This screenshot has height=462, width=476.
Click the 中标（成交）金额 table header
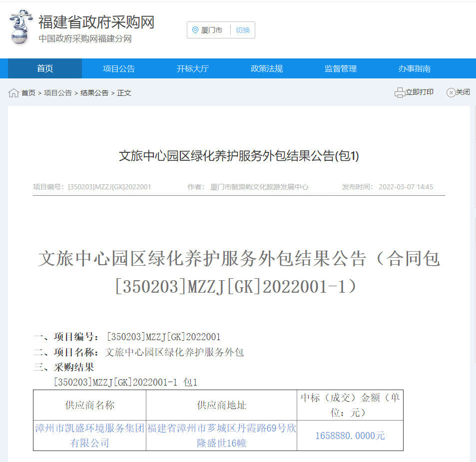click(x=350, y=405)
